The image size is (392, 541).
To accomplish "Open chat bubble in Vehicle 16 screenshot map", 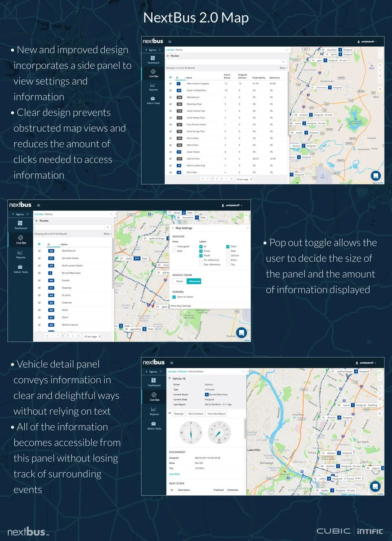I will coord(376,486).
